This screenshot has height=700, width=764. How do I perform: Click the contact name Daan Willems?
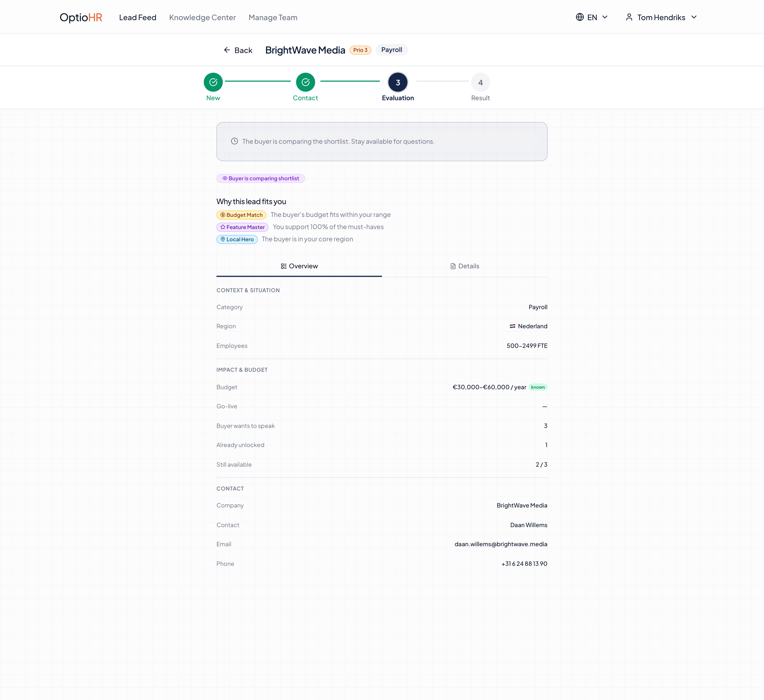(529, 525)
